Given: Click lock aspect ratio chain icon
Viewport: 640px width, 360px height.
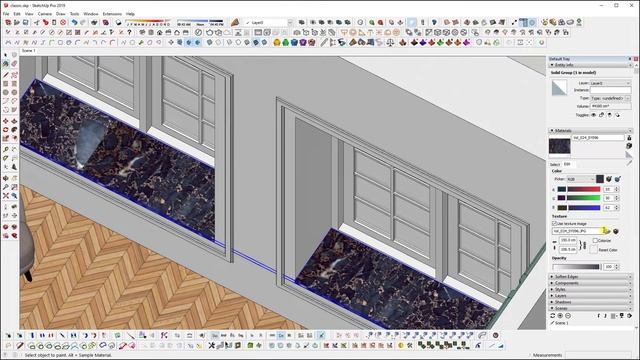Looking at the screenshot, I should (x=584, y=244).
